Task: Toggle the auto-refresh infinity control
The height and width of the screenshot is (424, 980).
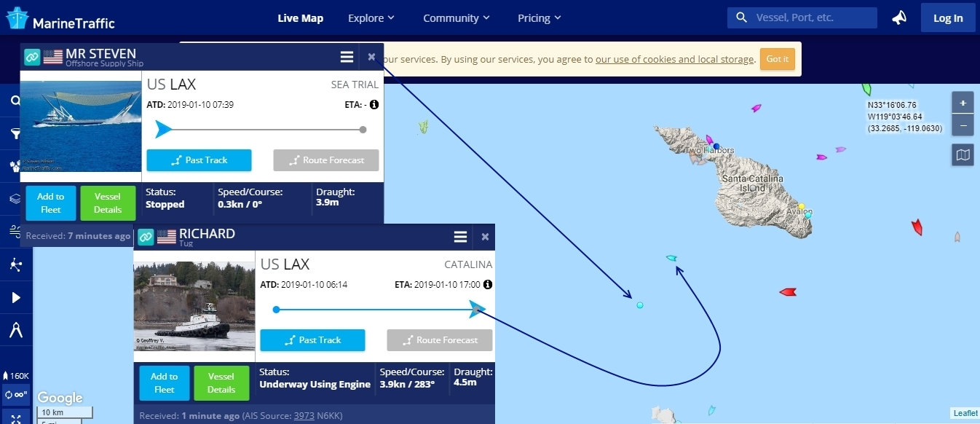Action: [15, 395]
